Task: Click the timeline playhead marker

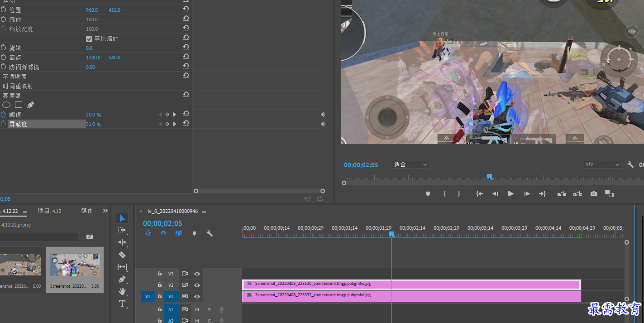Action: (x=392, y=234)
